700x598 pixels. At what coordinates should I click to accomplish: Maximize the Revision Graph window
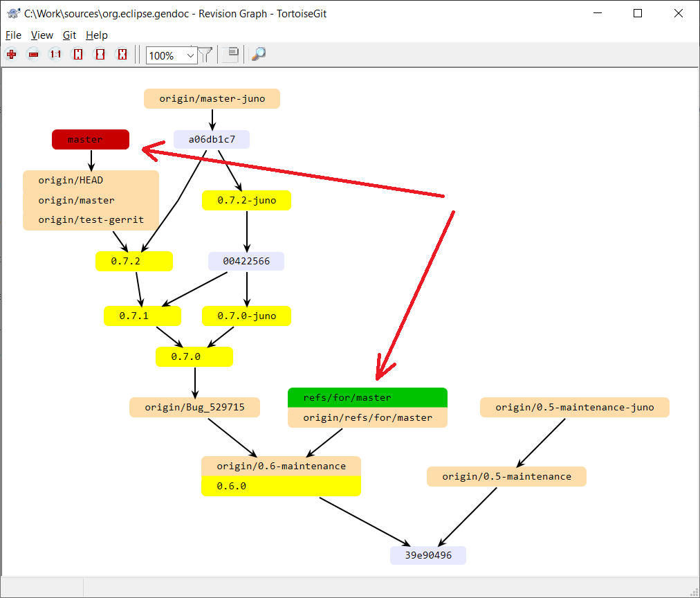pyautogui.click(x=638, y=14)
